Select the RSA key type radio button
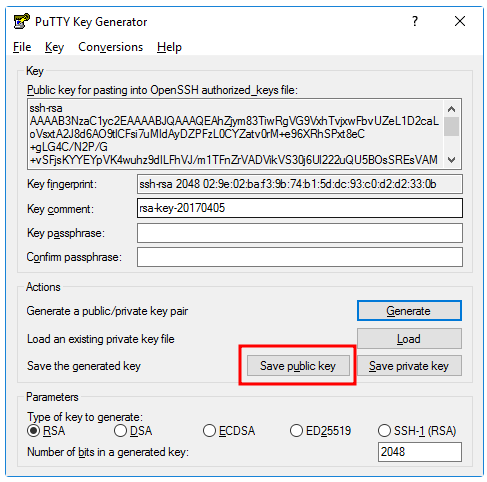 [x=33, y=431]
